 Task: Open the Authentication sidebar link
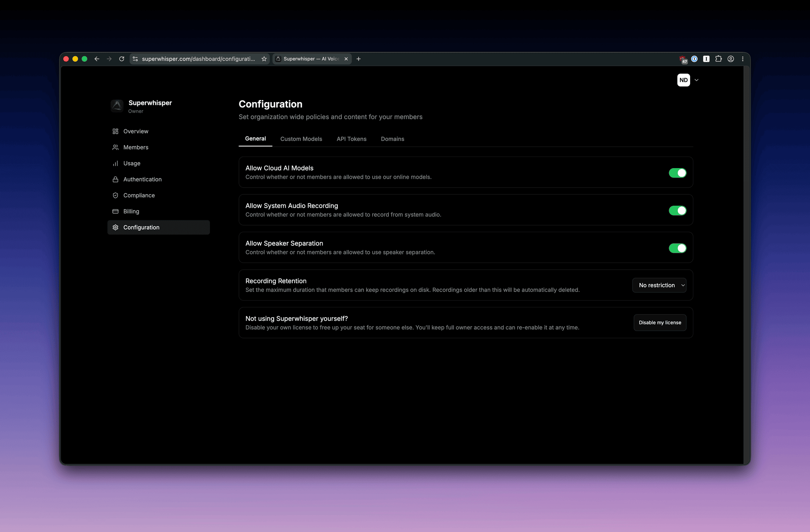coord(159,179)
